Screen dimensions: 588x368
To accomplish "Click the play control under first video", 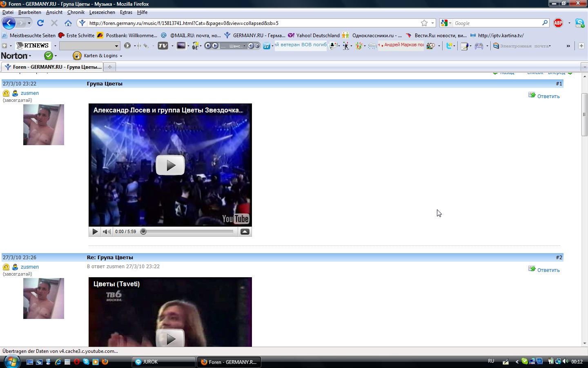I will coord(95,231).
